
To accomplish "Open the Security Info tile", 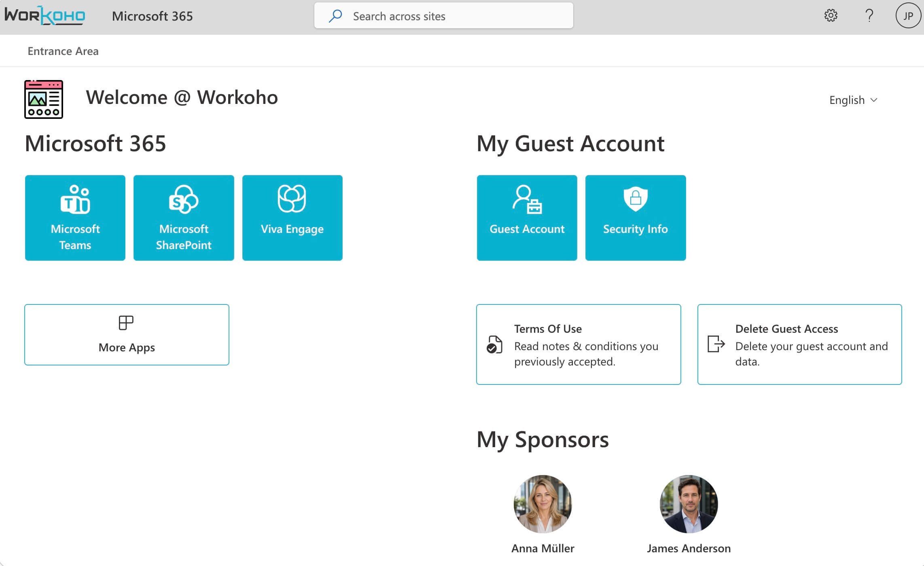I will click(636, 218).
